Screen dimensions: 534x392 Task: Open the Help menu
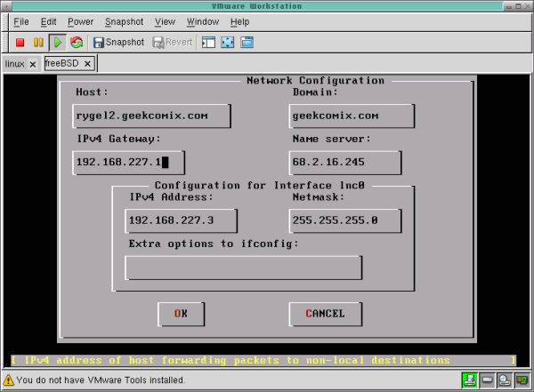tap(240, 21)
